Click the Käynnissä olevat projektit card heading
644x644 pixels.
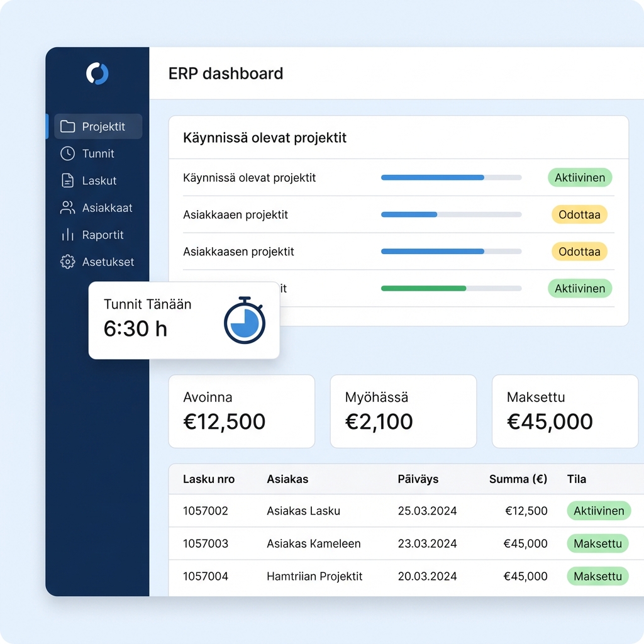point(265,138)
